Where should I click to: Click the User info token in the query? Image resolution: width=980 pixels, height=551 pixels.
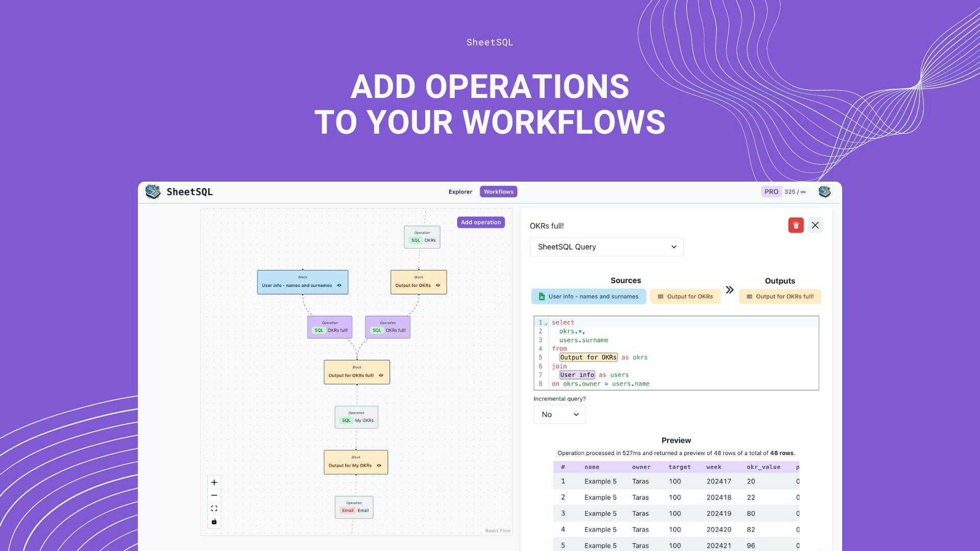coord(577,374)
